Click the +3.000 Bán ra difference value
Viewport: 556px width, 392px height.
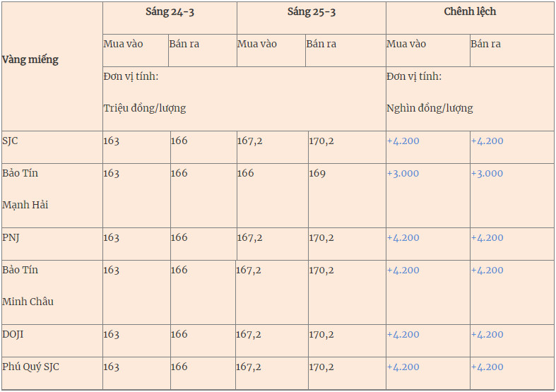point(487,173)
